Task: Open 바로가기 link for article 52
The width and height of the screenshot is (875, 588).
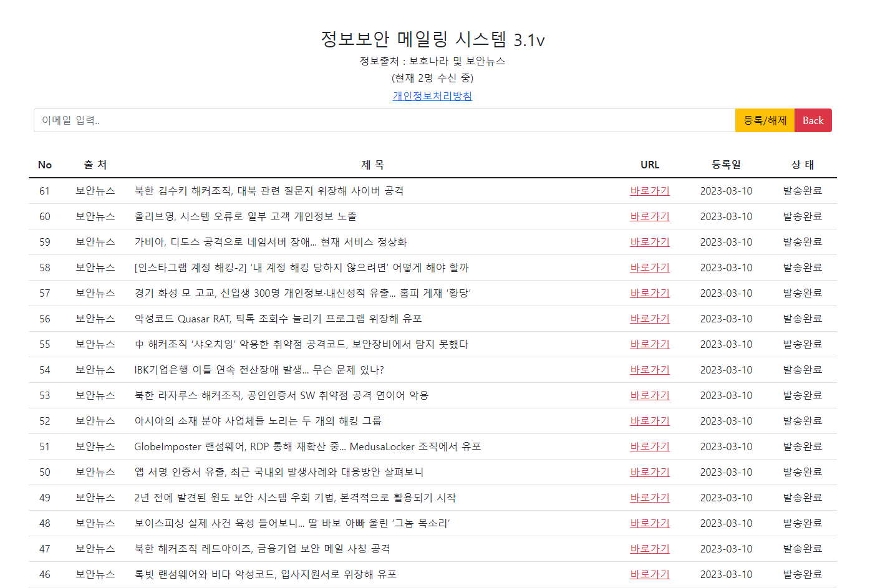Action: pyautogui.click(x=650, y=421)
